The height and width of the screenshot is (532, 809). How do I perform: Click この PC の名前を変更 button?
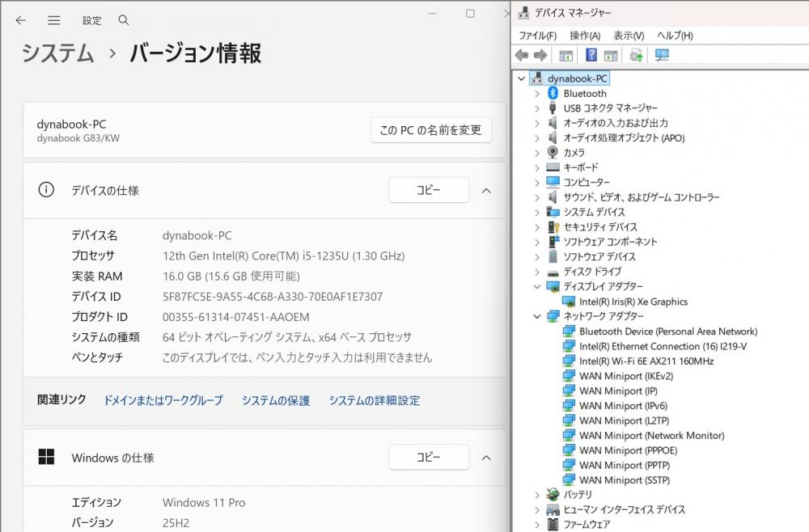click(x=431, y=130)
